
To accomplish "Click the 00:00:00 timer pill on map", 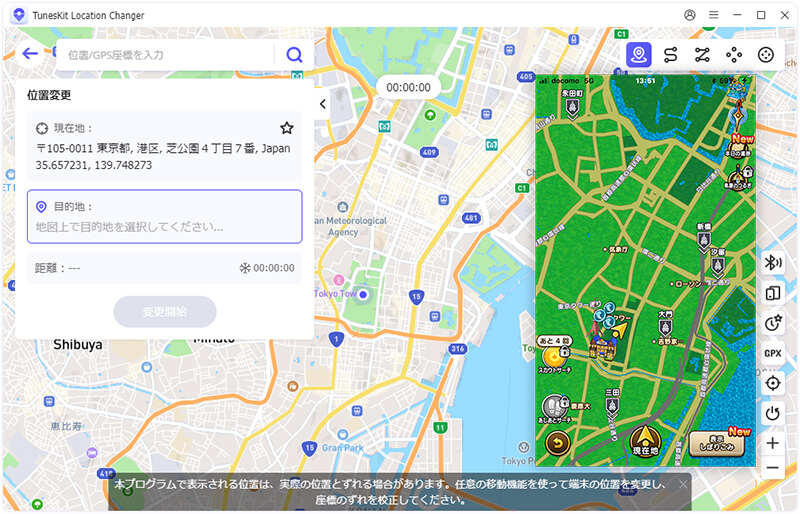I will click(x=408, y=87).
